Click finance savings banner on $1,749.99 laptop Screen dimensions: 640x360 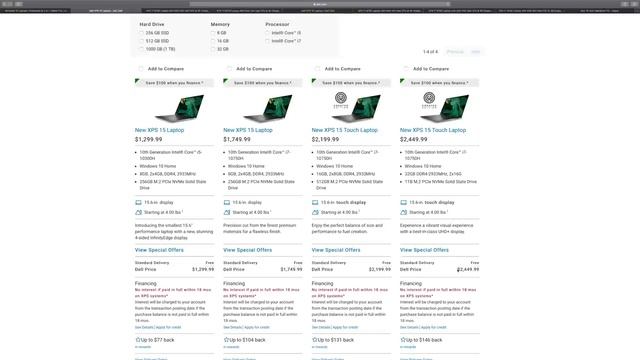tap(263, 83)
